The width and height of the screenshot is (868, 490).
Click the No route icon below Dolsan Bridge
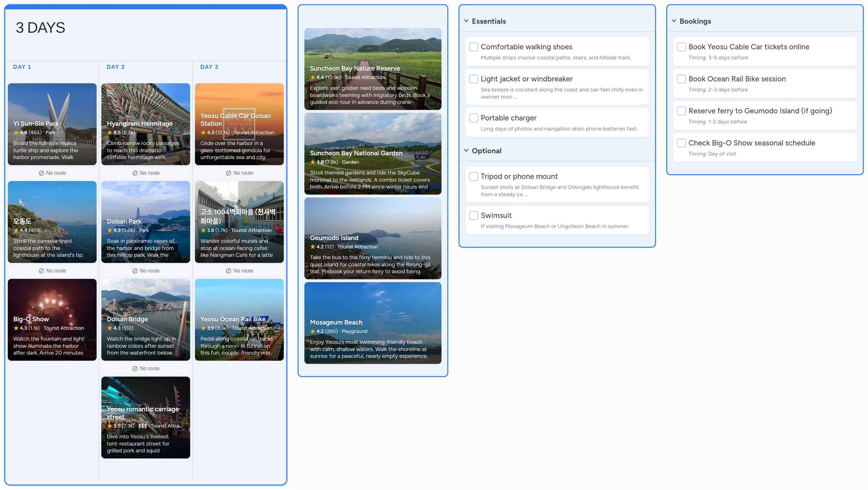[135, 369]
